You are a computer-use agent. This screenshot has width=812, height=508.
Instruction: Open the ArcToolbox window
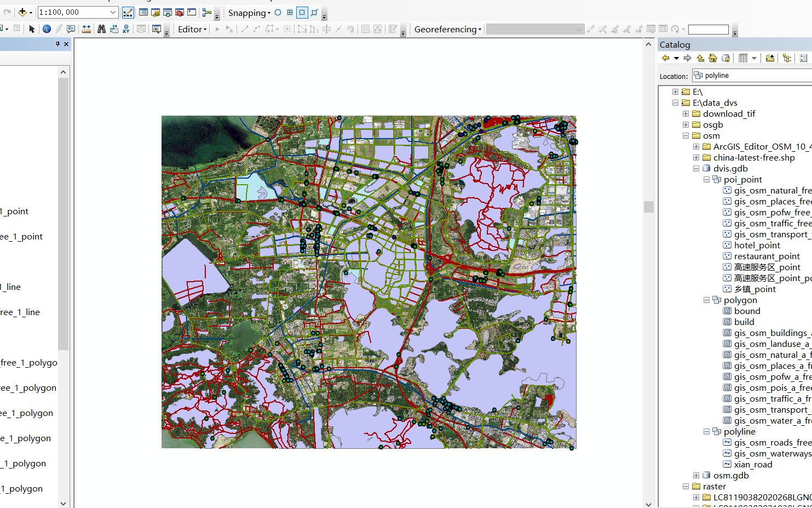point(179,12)
